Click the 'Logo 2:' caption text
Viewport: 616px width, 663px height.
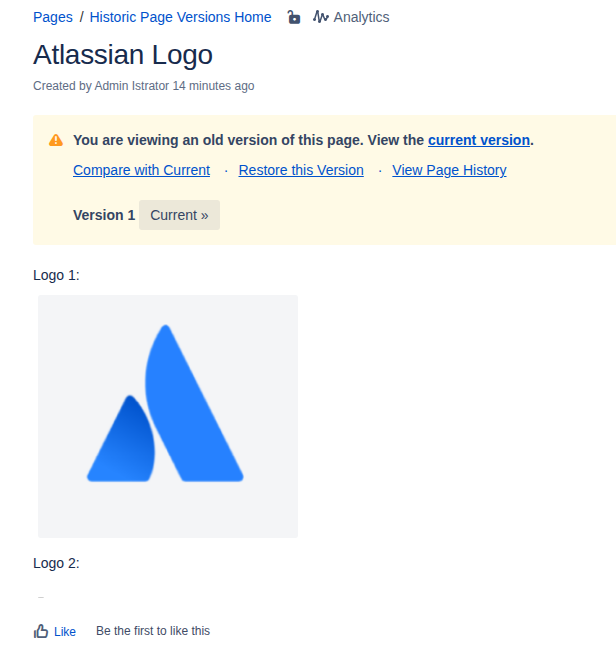56,563
